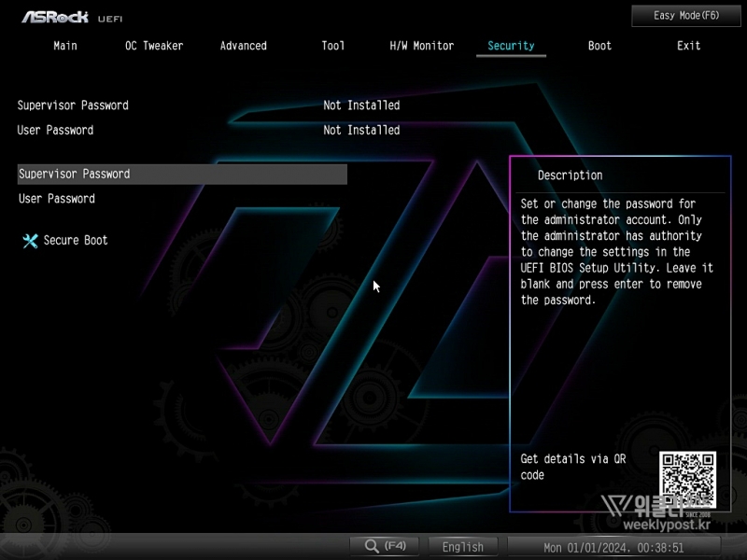Go to the Exit tab
Viewport: 747px width, 560px height.
pos(689,46)
